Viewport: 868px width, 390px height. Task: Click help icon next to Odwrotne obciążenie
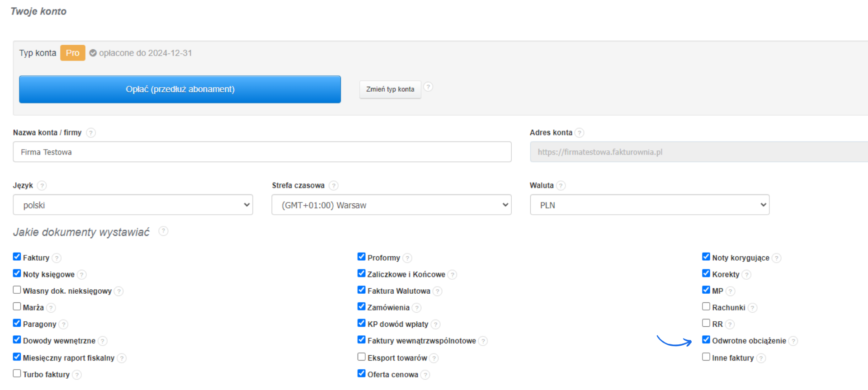click(793, 341)
